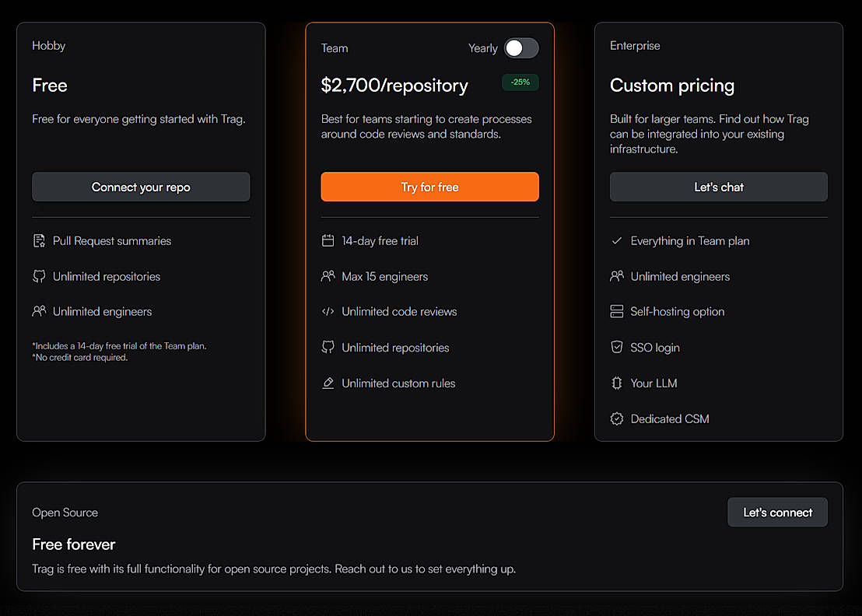862x616 pixels.
Task: Click the Unlimited code reviews text
Action: [399, 312]
